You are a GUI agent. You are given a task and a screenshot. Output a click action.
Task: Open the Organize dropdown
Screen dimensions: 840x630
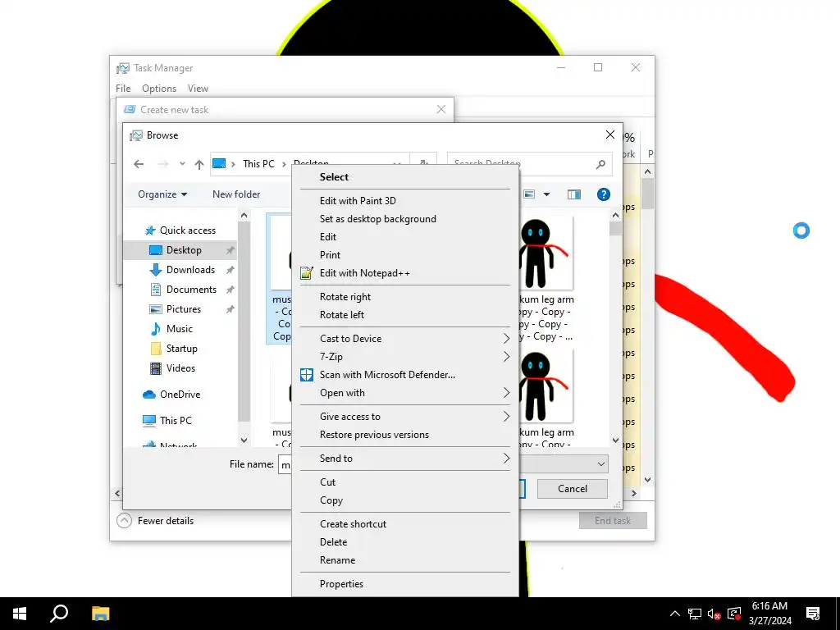[x=162, y=194]
